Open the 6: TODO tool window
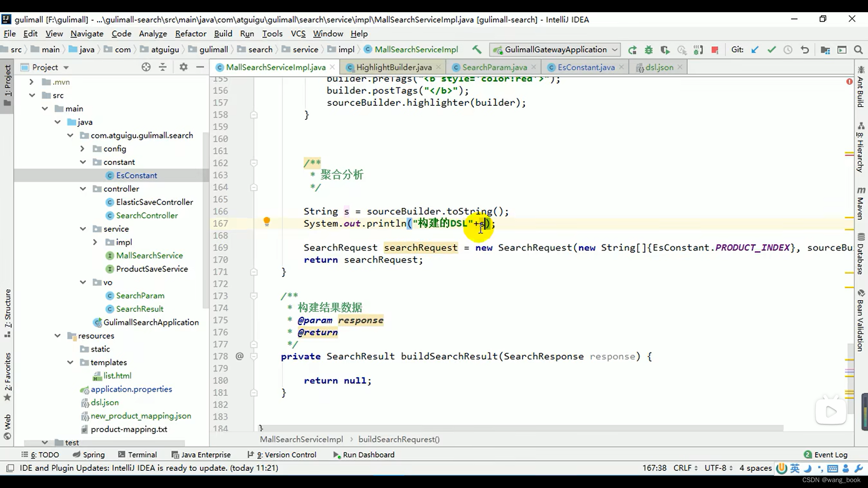The image size is (868, 488). 40,455
